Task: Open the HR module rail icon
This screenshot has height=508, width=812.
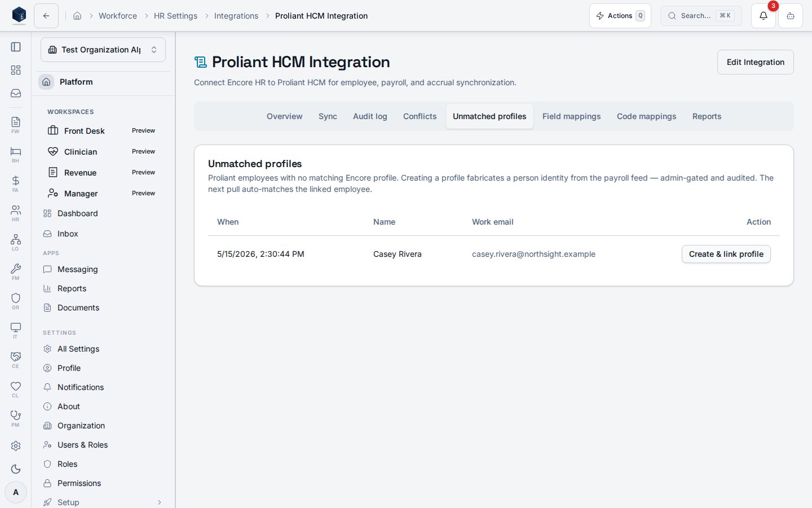Action: (x=16, y=213)
